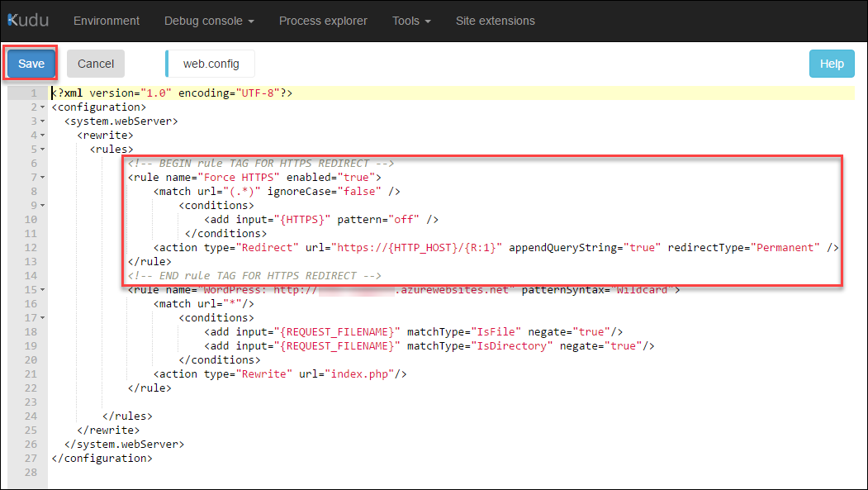Fold the conditions block at line 17
The image size is (868, 490).
pos(43,318)
